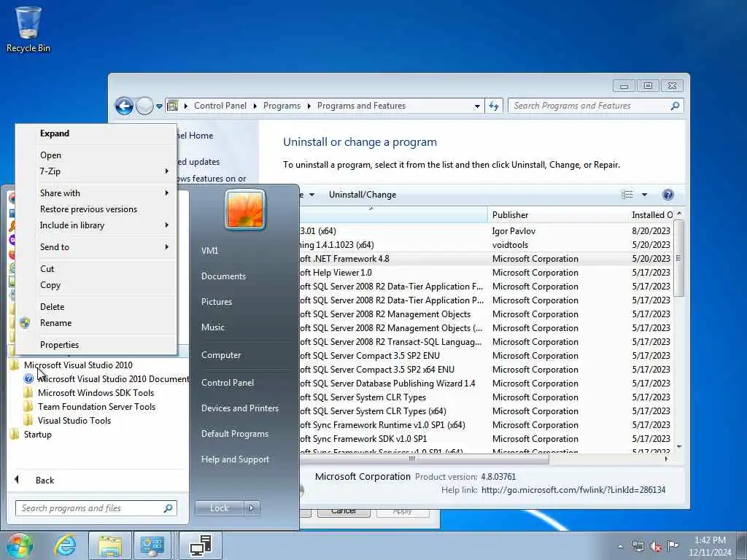The image size is (747, 560).
Task: Click the Forward arrow in Programs and Features
Action: [144, 106]
